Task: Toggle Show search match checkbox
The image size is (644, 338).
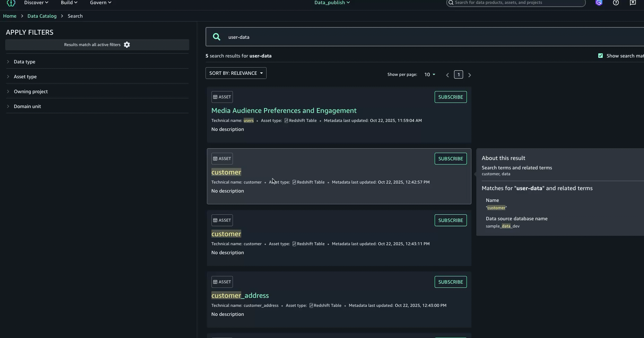Action: tap(600, 56)
